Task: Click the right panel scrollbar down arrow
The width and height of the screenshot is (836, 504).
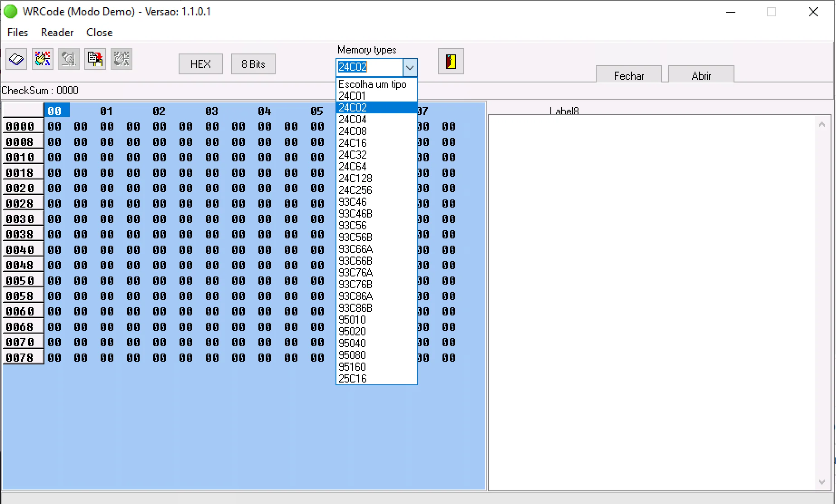Action: 821,482
